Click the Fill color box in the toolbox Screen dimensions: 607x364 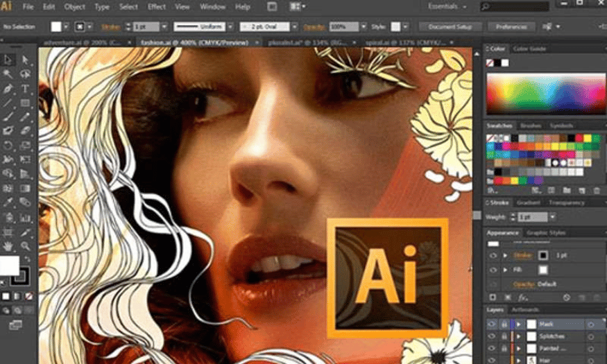tap(9, 266)
